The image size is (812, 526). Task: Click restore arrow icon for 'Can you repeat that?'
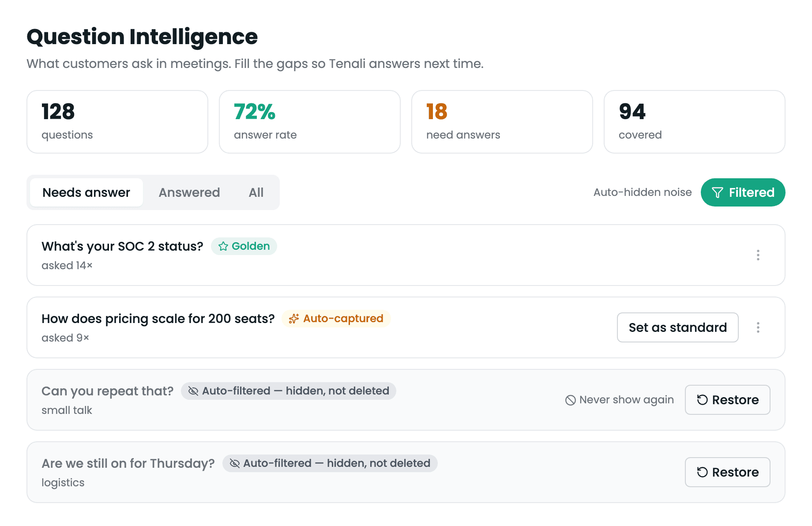tap(702, 400)
